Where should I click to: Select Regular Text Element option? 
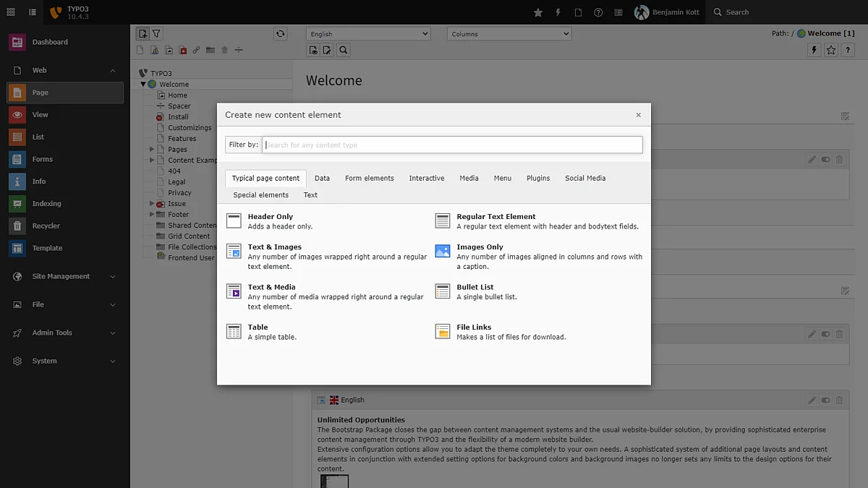click(495, 217)
